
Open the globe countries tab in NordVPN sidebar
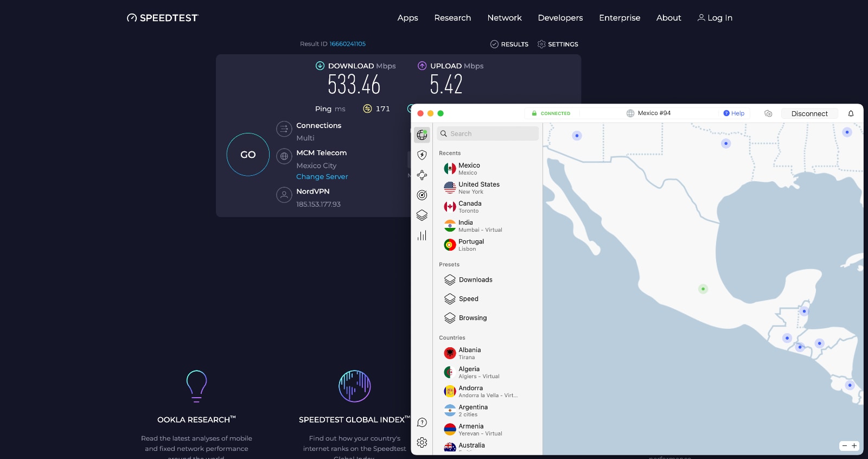coord(422,135)
